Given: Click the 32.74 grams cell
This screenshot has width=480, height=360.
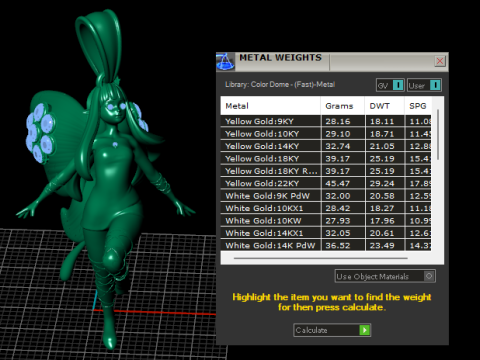Looking at the screenshot, I should 343,146.
